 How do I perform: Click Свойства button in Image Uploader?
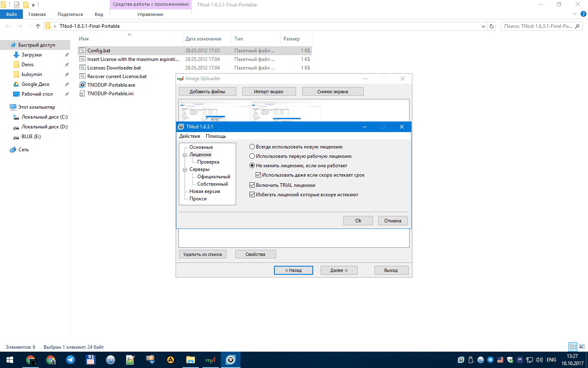coord(255,254)
